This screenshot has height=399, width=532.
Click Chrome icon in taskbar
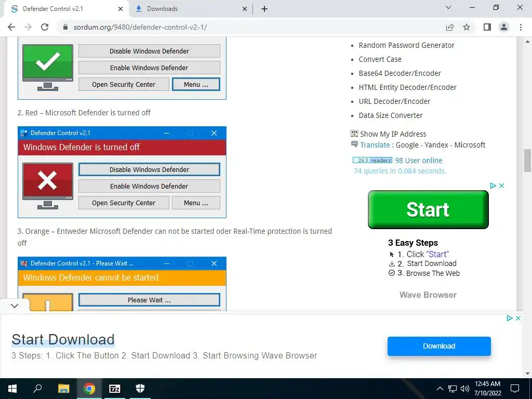pos(89,389)
